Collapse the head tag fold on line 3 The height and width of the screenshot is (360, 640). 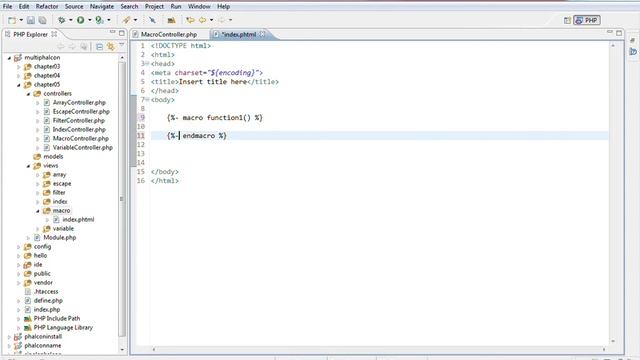147,64
